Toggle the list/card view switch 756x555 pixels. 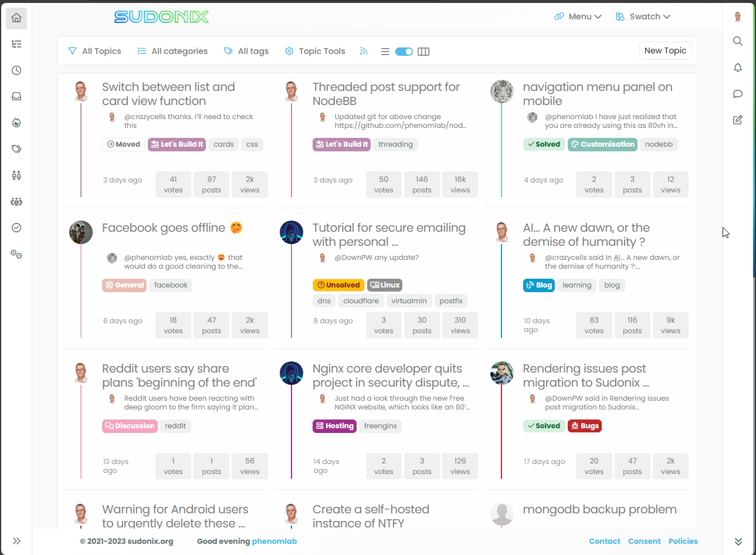click(404, 52)
